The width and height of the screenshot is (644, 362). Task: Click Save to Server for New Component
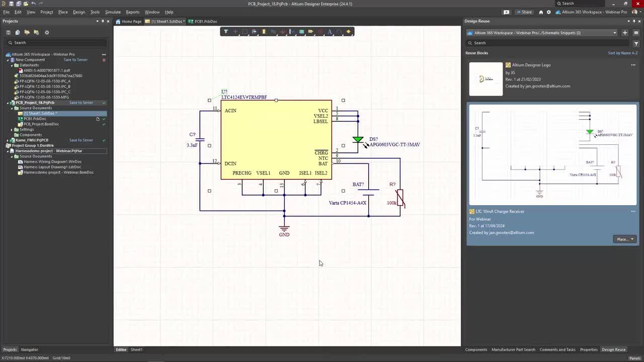click(75, 60)
